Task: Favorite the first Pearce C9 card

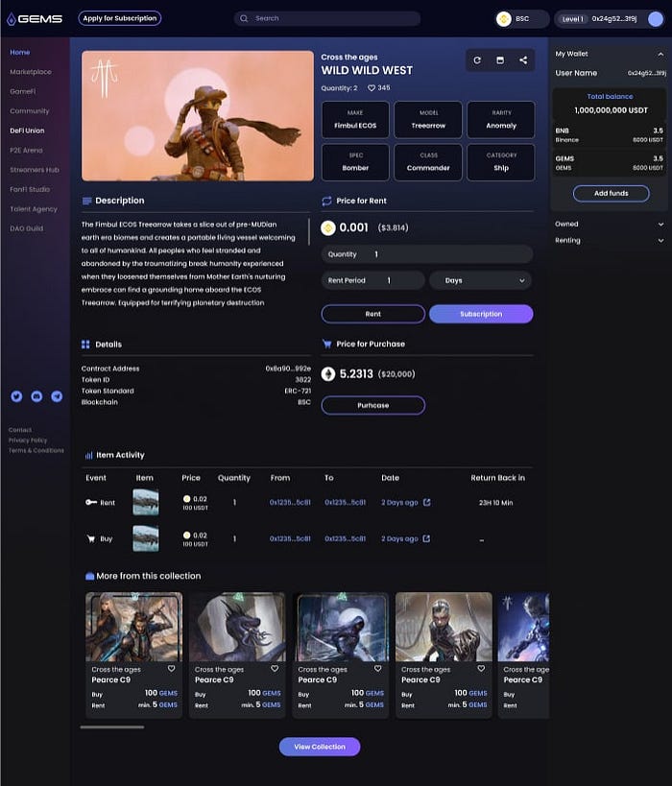Action: (x=172, y=669)
